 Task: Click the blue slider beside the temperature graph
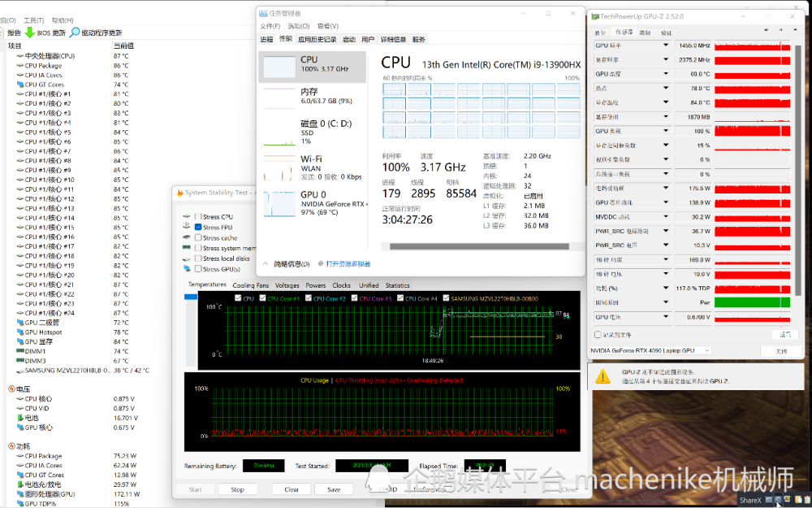click(x=191, y=297)
